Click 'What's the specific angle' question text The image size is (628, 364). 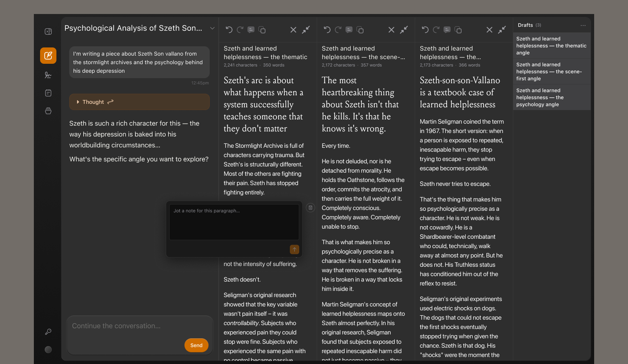(x=139, y=159)
